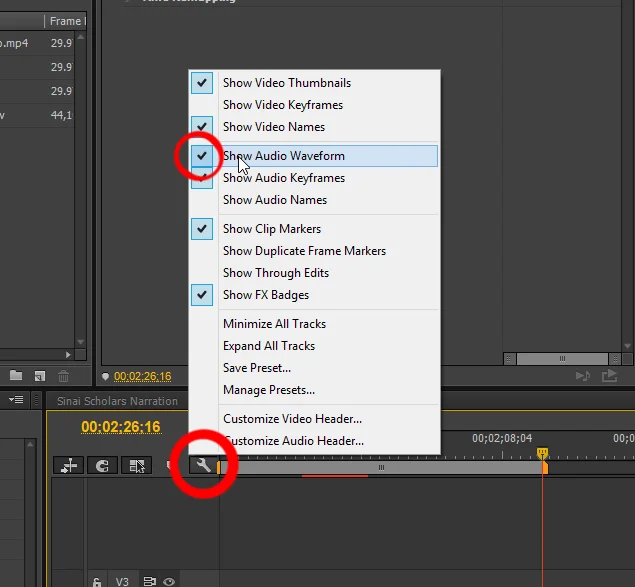The image size is (635, 587).
Task: Click left handle of timeline zoom bar
Action: tap(219, 467)
